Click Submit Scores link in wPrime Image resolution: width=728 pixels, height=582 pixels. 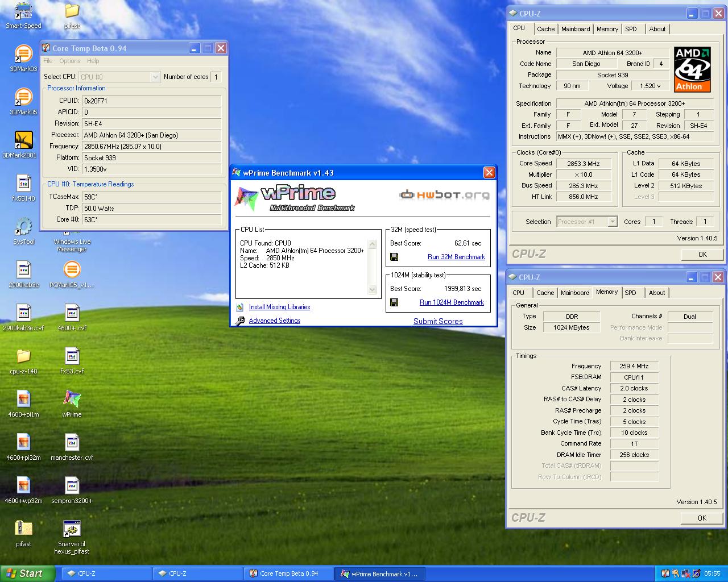[x=438, y=321]
